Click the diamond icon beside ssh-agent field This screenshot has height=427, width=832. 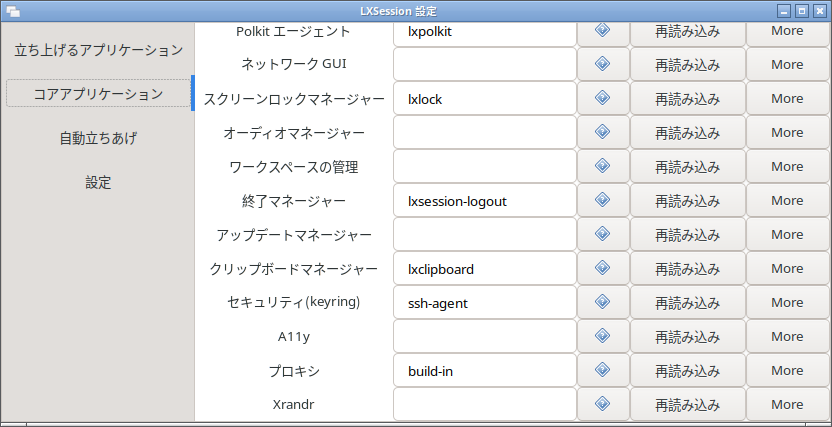click(602, 301)
